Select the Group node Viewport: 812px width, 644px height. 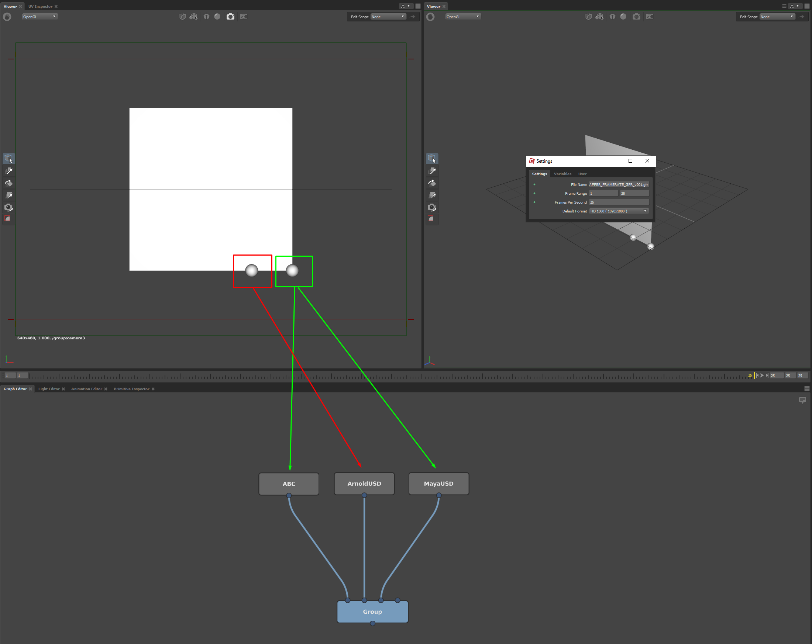(x=372, y=612)
